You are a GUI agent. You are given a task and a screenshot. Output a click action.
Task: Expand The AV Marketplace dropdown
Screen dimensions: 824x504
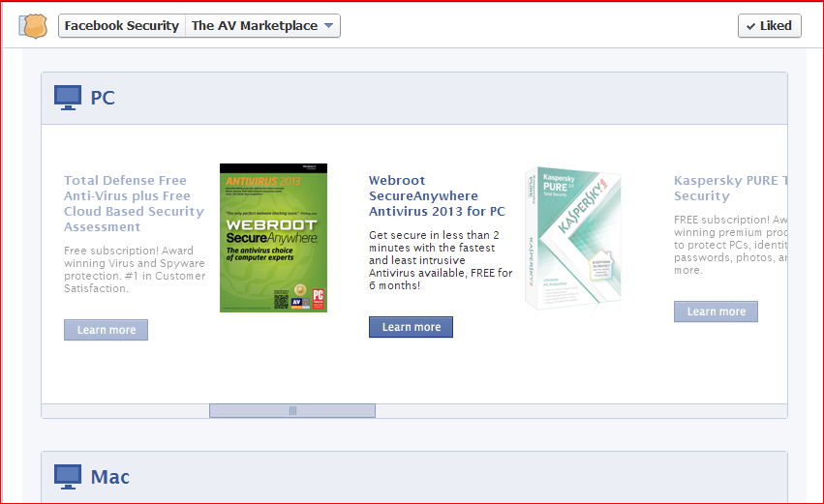(262, 26)
